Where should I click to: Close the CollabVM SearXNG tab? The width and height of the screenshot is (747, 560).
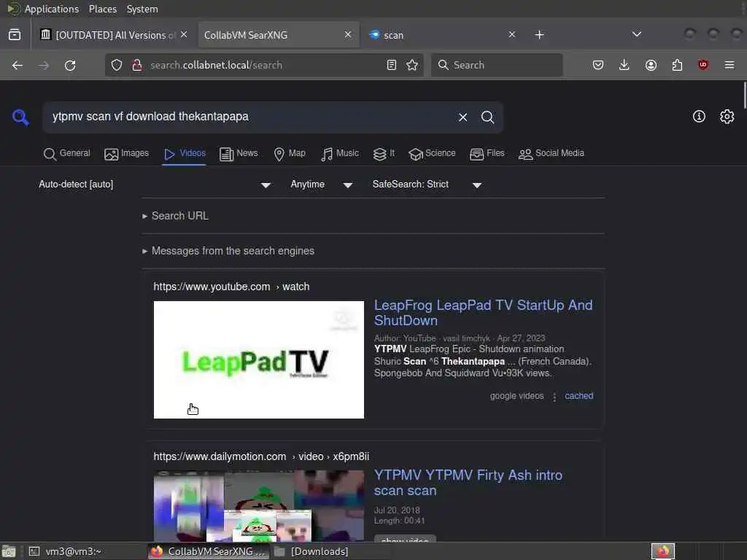[x=348, y=35]
